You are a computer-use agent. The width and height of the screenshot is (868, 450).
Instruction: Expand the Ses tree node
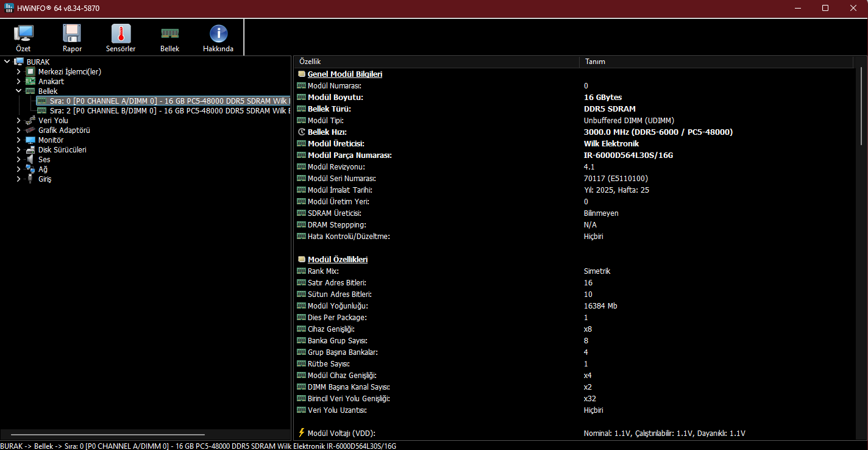[18, 159]
